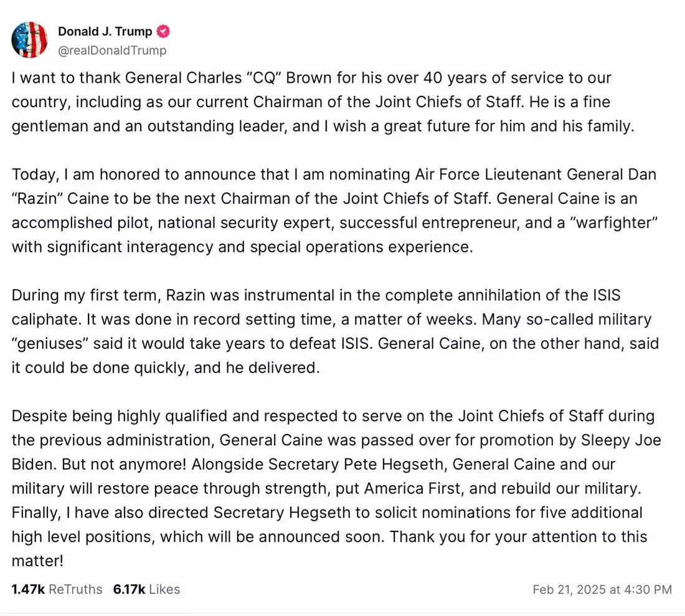This screenshot has height=616, width=685.
Task: View the 1.47k ReTruths list
Action: 57,589
